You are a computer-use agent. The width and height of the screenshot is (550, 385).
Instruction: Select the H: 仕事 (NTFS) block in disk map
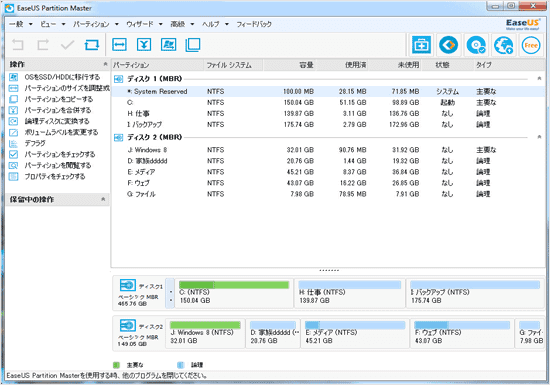[349, 293]
